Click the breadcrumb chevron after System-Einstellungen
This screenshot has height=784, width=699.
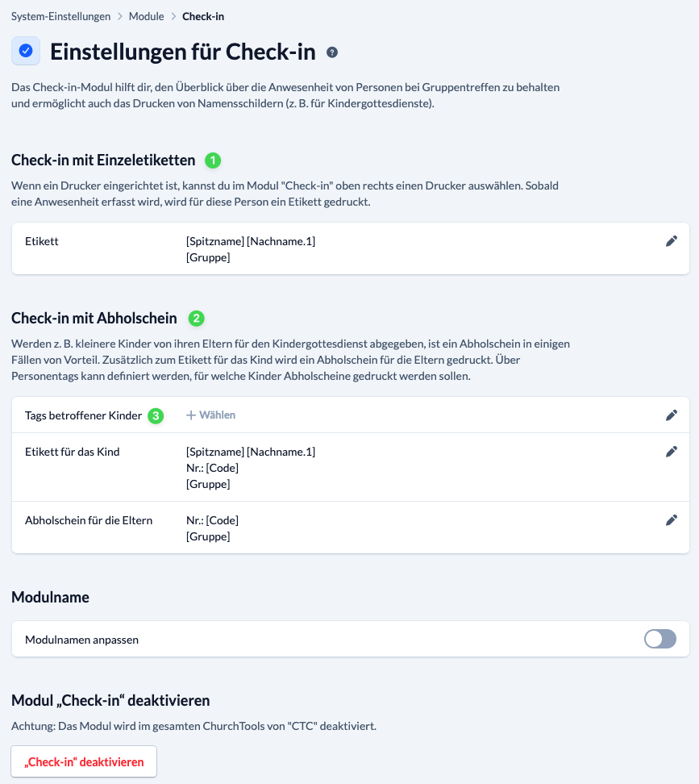click(x=120, y=16)
